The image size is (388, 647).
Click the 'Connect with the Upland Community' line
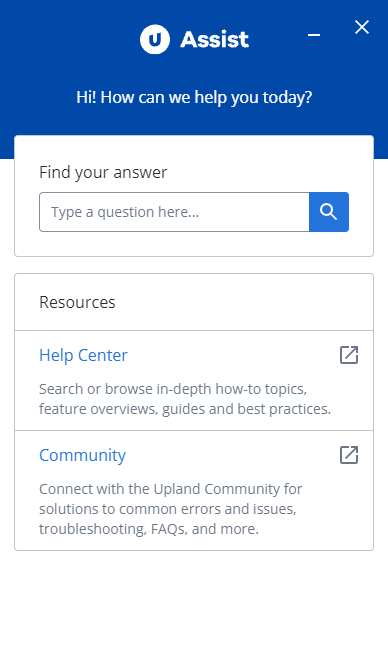click(170, 489)
